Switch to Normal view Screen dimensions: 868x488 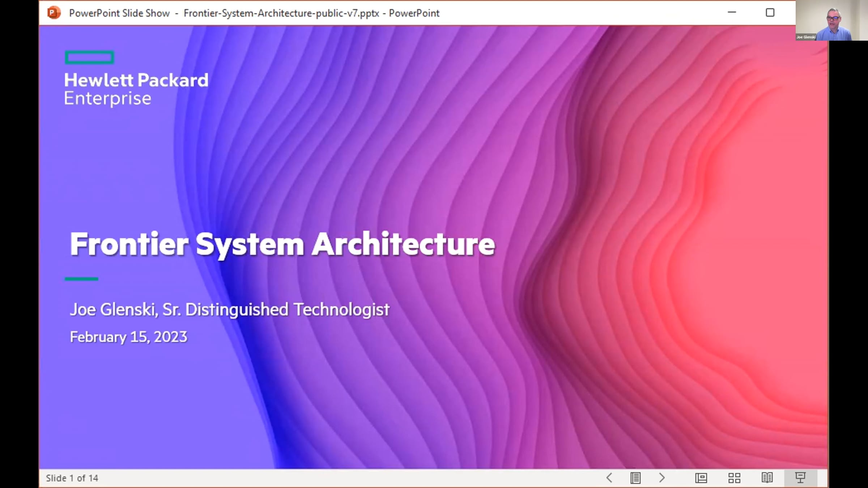(701, 478)
